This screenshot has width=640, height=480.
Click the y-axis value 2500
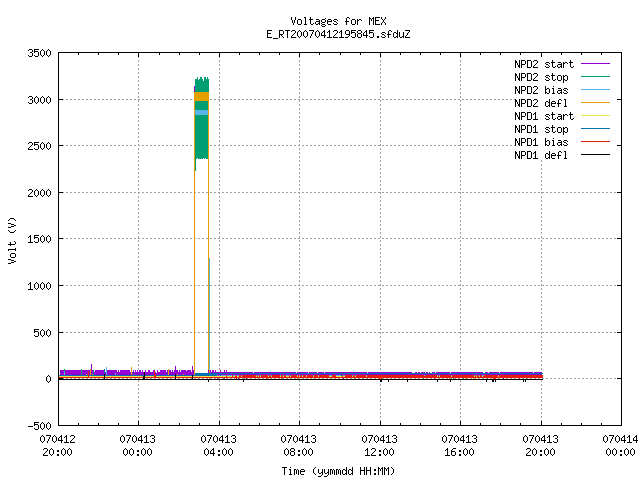pos(40,146)
